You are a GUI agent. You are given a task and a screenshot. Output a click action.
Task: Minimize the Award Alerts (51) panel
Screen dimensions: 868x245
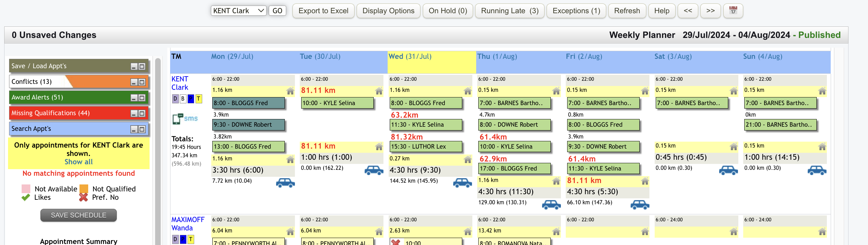click(134, 98)
